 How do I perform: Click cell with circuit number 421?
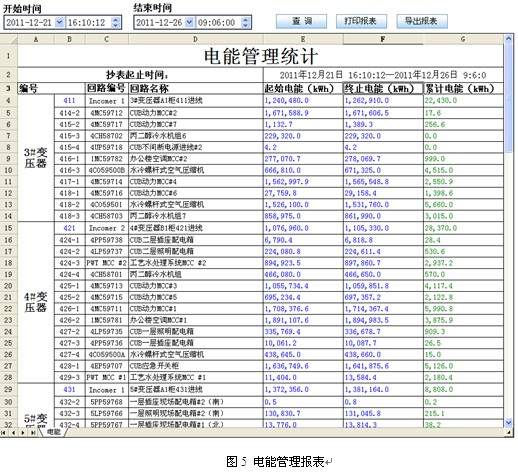pyautogui.click(x=70, y=228)
